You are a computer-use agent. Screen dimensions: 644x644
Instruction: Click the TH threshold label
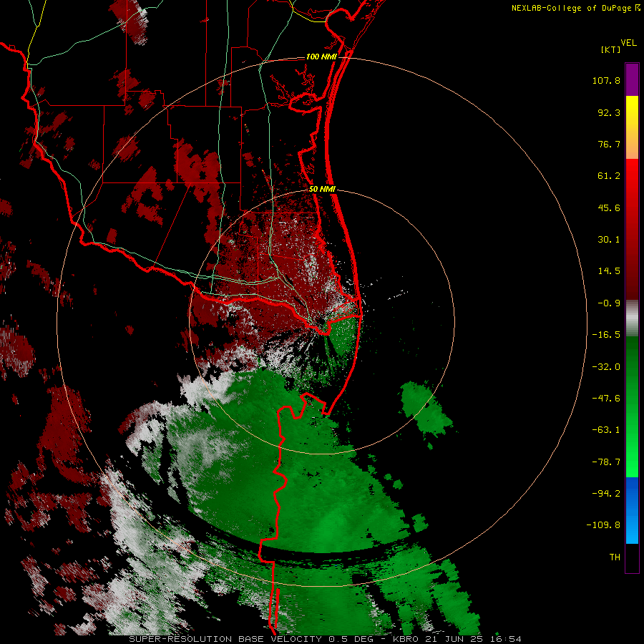pos(615,557)
